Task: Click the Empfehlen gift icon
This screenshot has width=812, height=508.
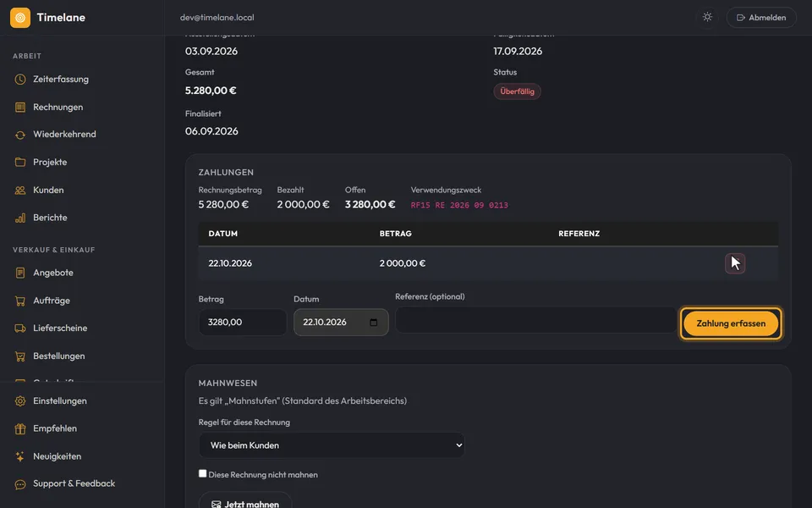Action: pyautogui.click(x=20, y=428)
